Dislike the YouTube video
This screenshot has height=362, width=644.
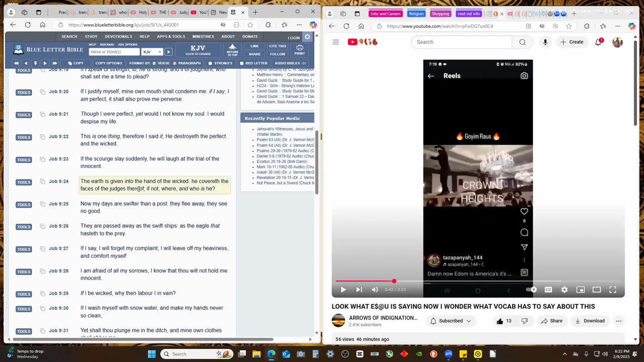(524, 321)
